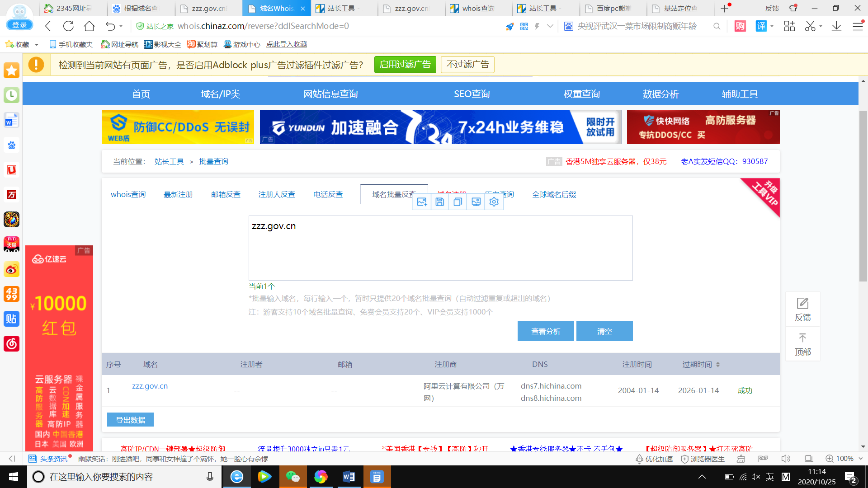Switch to the 邮箱反查 tab
This screenshot has width=868, height=488.
pos(226,194)
